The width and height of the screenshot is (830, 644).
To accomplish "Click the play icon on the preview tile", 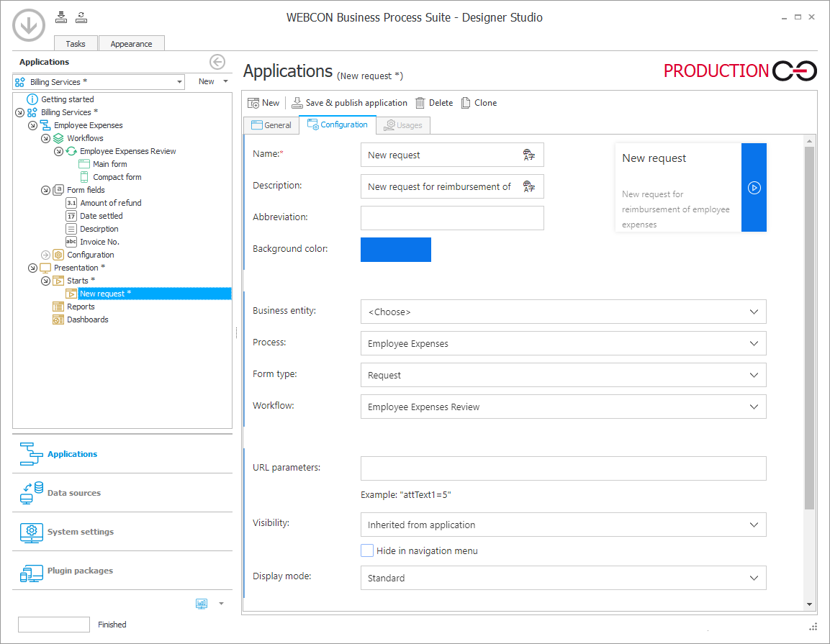I will 754,188.
